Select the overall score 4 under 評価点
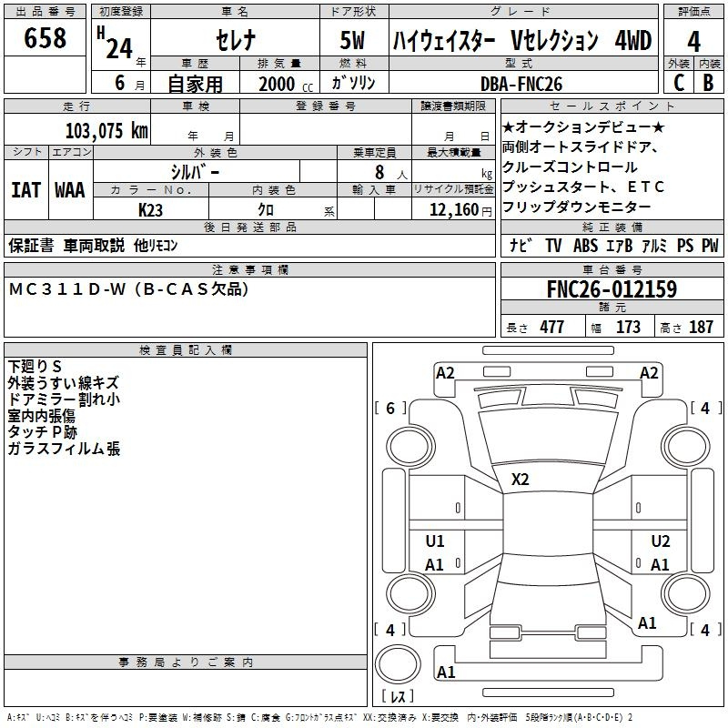The height and width of the screenshot is (728, 728). coord(693,42)
